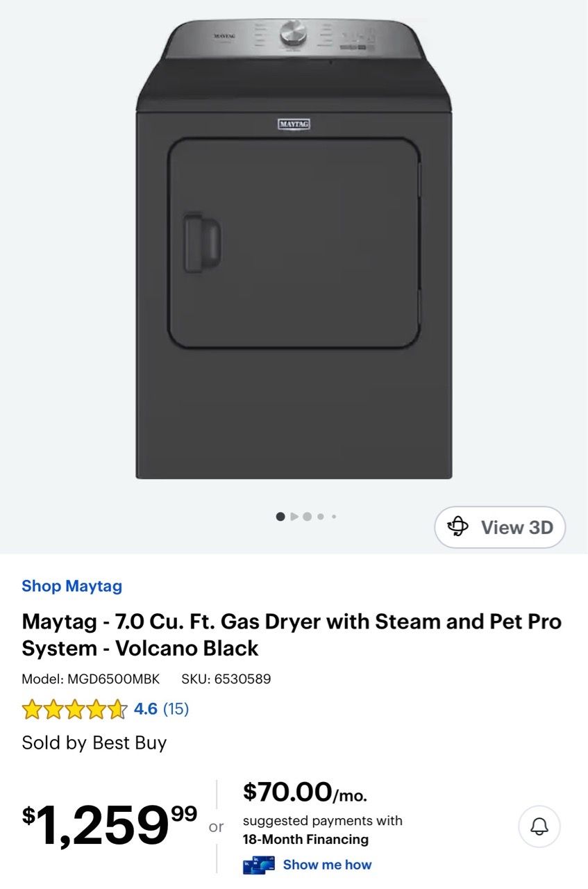This screenshot has width=588, height=889.
Task: Click the Maytag logo on the dryer
Action: tap(294, 124)
